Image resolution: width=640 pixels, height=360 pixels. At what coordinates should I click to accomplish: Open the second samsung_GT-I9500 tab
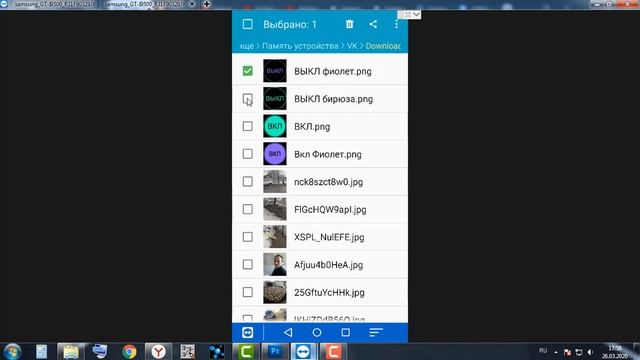144,4
